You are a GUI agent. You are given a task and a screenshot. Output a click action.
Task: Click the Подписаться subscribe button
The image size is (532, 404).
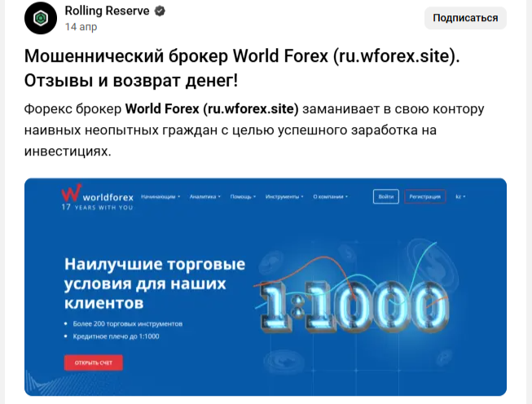coord(465,18)
